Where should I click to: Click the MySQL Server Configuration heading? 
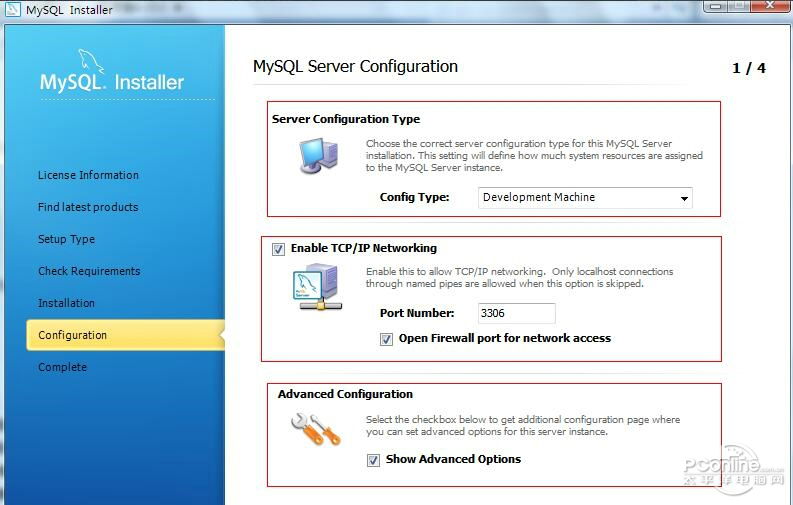pos(355,66)
